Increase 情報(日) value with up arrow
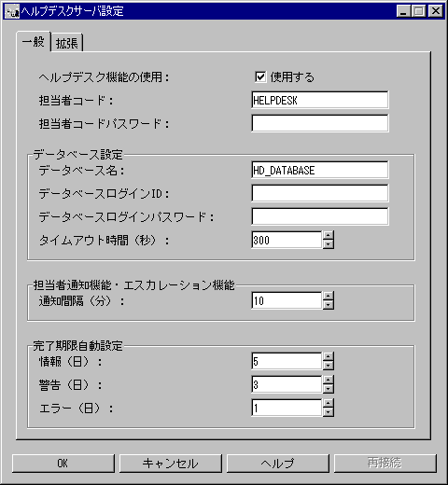448x485 pixels. 329,356
